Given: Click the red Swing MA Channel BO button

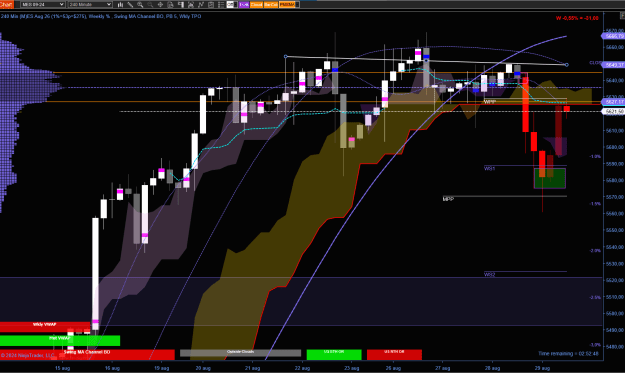Looking at the screenshot, I should click(x=87, y=354).
